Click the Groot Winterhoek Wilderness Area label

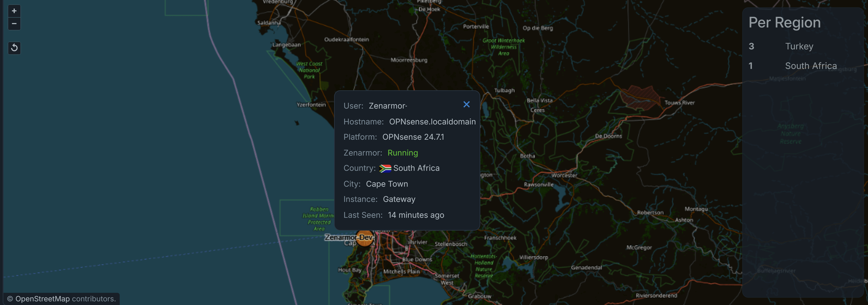click(x=503, y=47)
